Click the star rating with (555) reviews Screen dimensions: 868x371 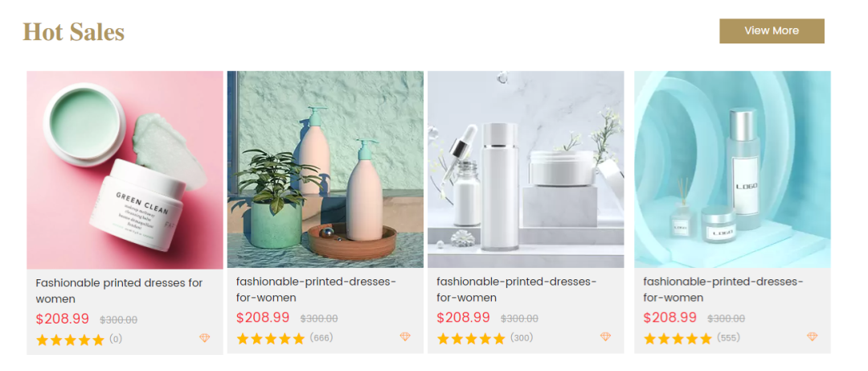[678, 338]
